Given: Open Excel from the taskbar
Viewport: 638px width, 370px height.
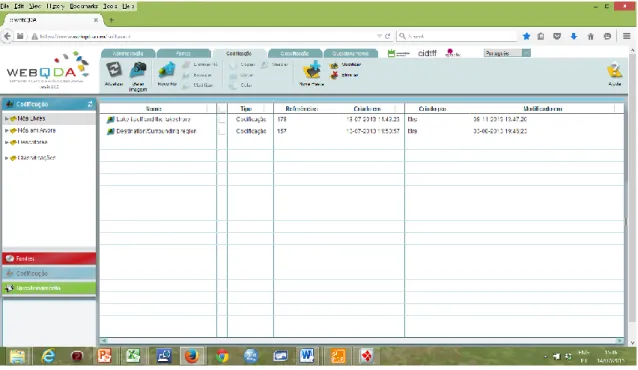Looking at the screenshot, I should pyautogui.click(x=133, y=357).
